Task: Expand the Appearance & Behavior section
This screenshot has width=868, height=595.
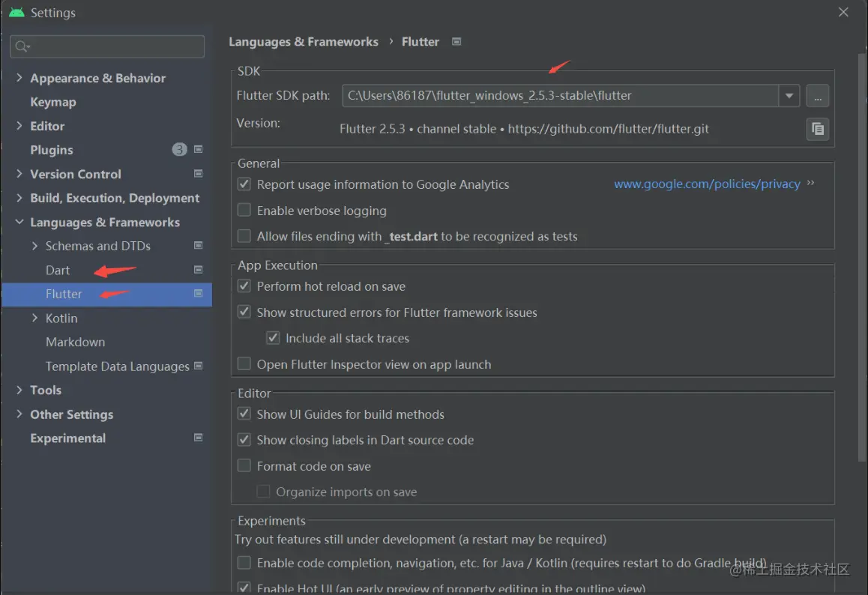Action: [19, 78]
